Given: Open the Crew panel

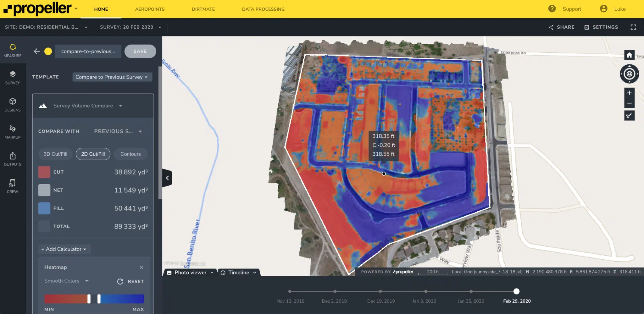Looking at the screenshot, I should click(13, 186).
